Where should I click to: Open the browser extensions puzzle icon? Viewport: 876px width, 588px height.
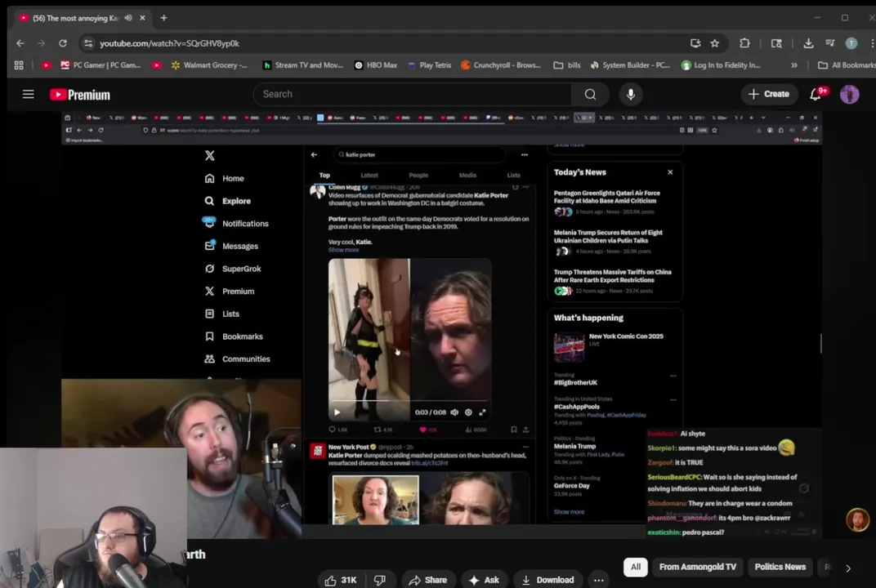pyautogui.click(x=744, y=43)
